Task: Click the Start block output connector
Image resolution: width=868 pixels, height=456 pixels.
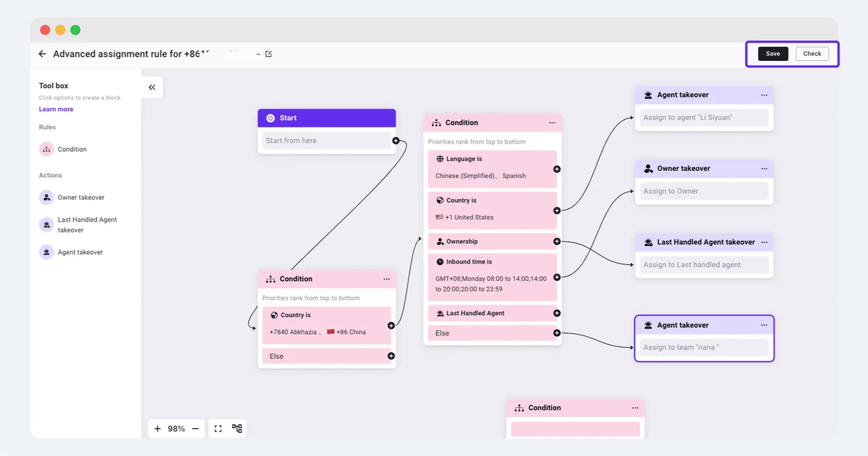Action: tap(395, 141)
